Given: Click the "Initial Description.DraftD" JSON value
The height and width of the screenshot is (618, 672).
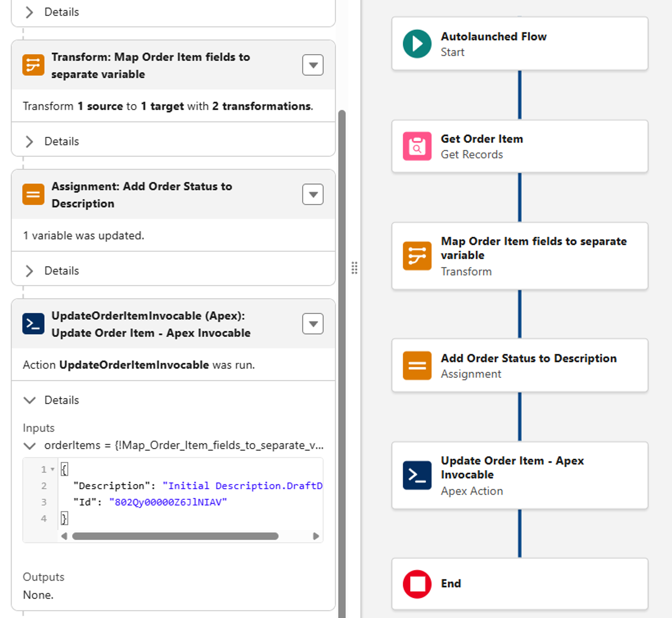Looking at the screenshot, I should point(242,485).
